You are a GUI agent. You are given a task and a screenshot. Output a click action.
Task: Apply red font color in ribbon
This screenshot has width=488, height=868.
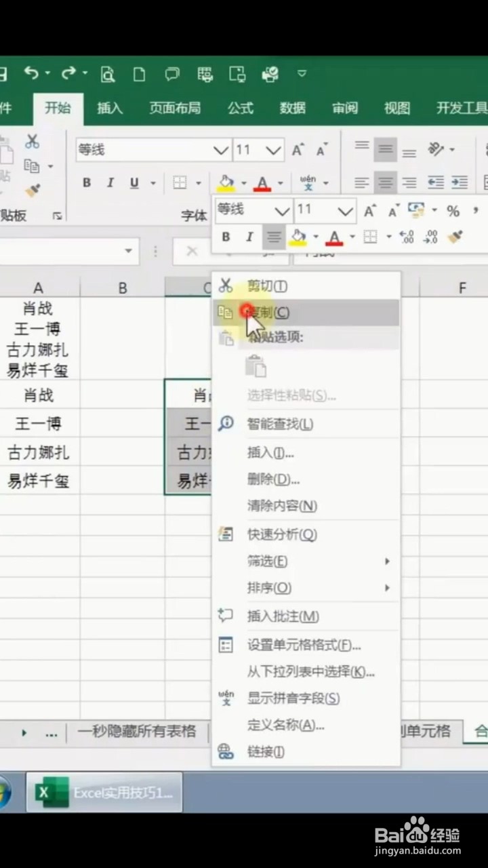coord(262,182)
